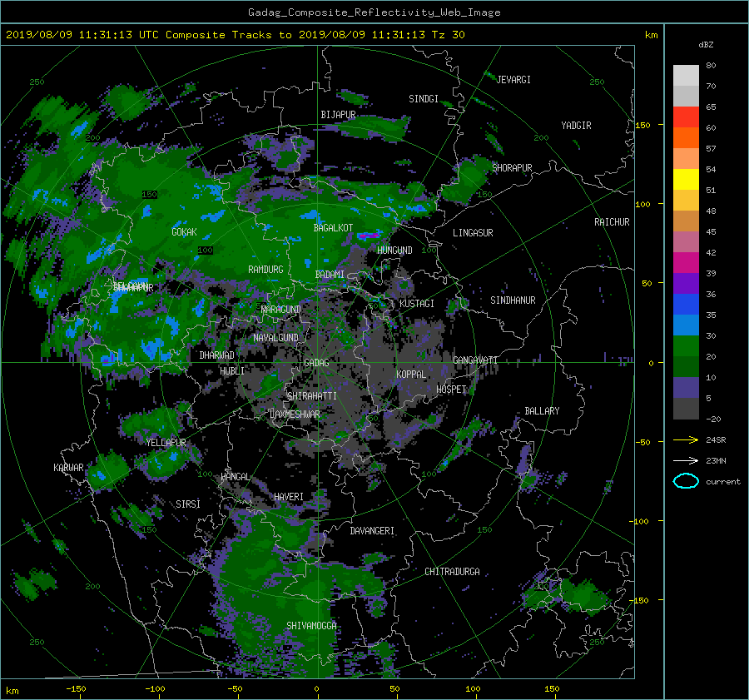This screenshot has width=749, height=700.
Task: Click the LAXMESHWAR city label
Action: (x=295, y=415)
